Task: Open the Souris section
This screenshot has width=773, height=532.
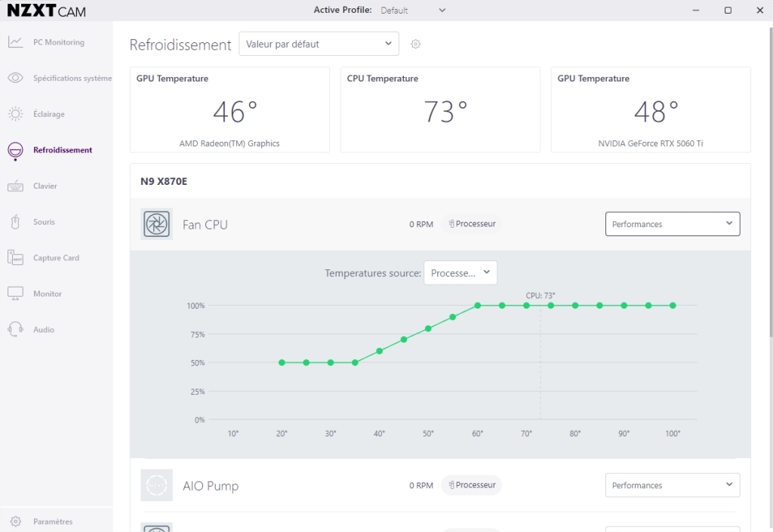Action: click(x=44, y=222)
